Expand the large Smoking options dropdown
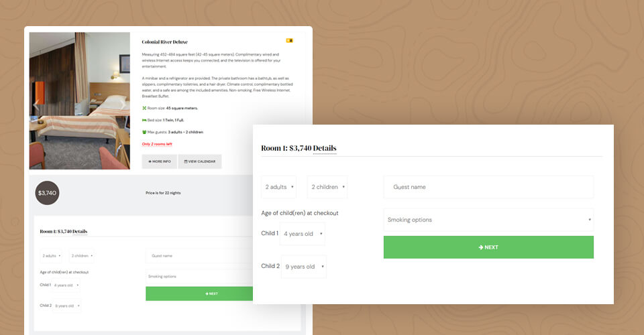The image size is (644, 335). click(488, 220)
